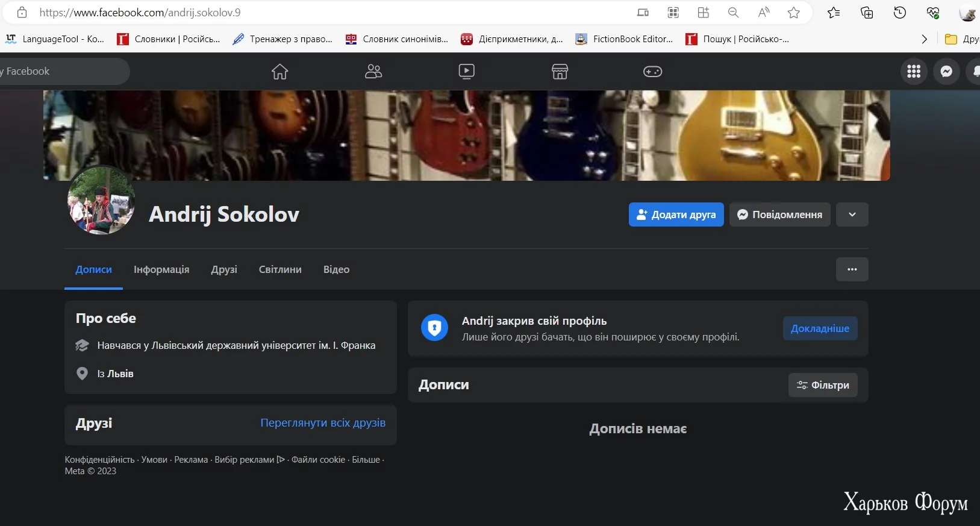
Task: Open browser zoom magnifier icon
Action: point(733,13)
